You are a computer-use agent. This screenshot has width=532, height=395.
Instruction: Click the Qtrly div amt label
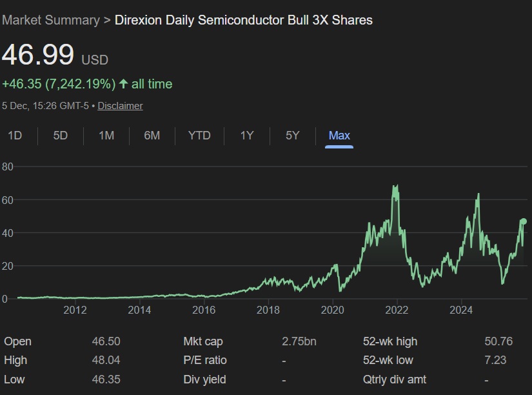click(x=395, y=380)
